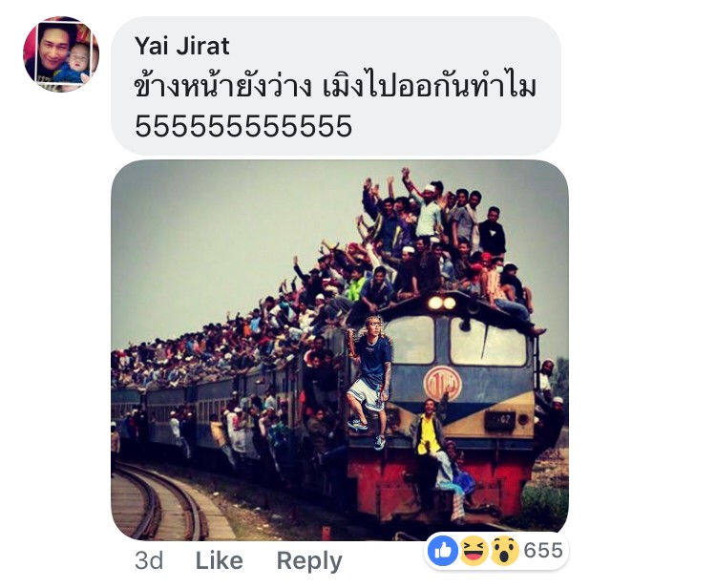Open the Yai Jirat name link
Viewport: 716px width, 588px height.
181,46
